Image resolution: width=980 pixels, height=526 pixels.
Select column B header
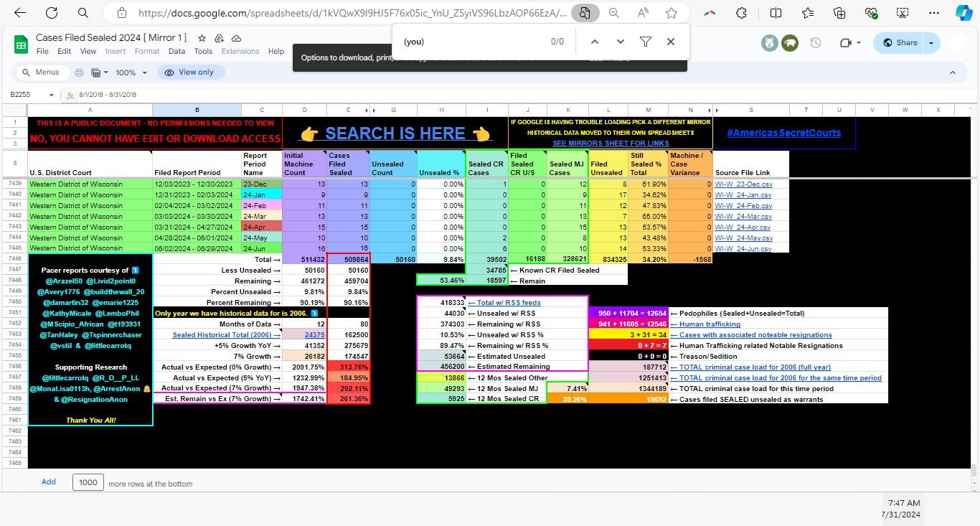tap(197, 110)
